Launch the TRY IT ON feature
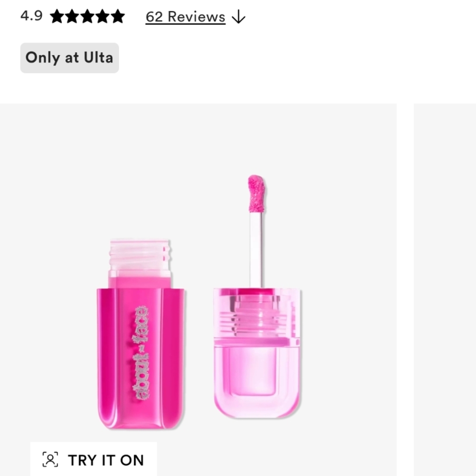The height and width of the screenshot is (476, 476). tap(93, 459)
